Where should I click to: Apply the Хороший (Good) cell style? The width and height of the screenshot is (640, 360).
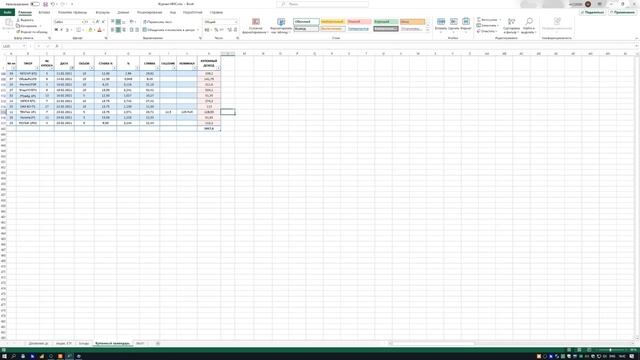(x=385, y=22)
